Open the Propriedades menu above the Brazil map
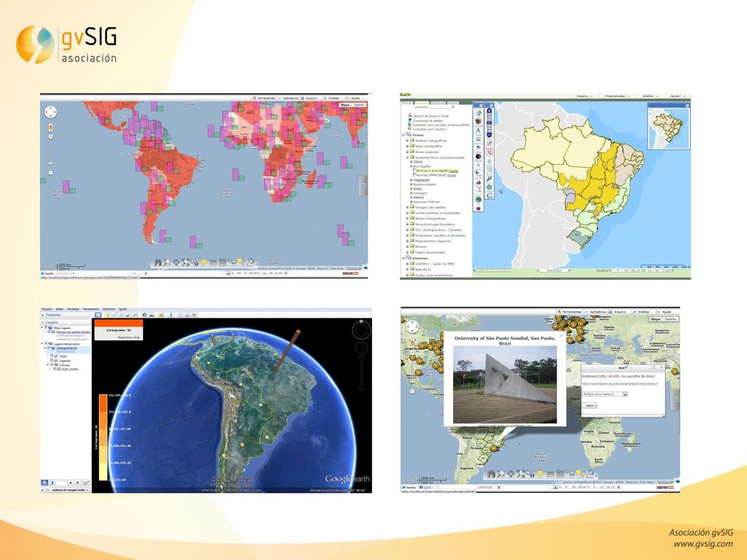Screen dimensions: 747x560 click(x=617, y=96)
